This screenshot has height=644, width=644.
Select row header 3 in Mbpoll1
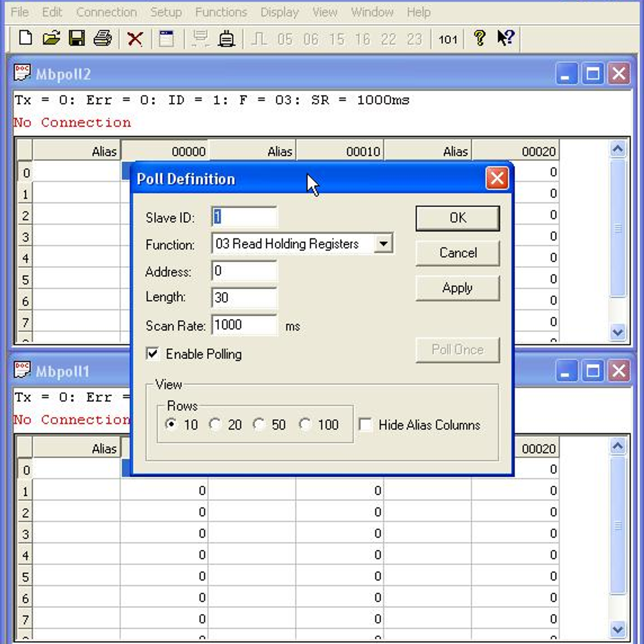click(x=25, y=534)
